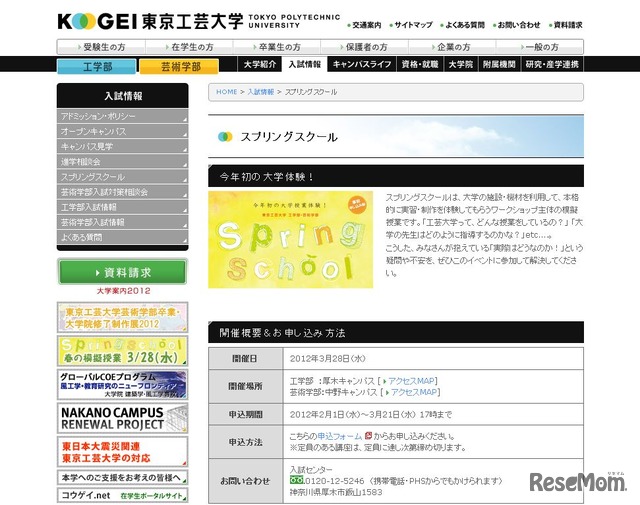
Task: Open the 附属機関 menu
Action: (499, 64)
